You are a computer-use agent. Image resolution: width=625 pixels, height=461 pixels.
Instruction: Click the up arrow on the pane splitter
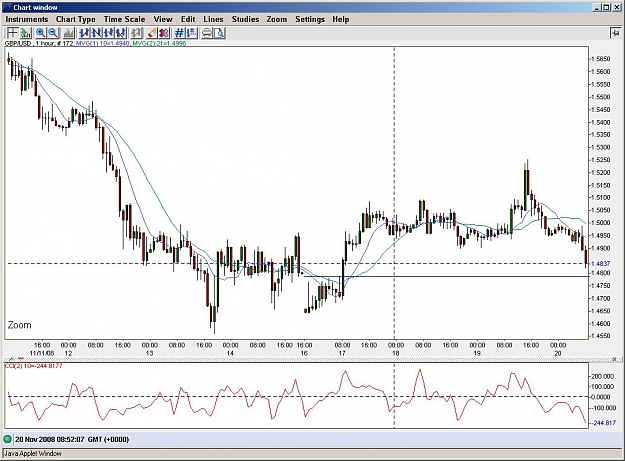(12, 359)
